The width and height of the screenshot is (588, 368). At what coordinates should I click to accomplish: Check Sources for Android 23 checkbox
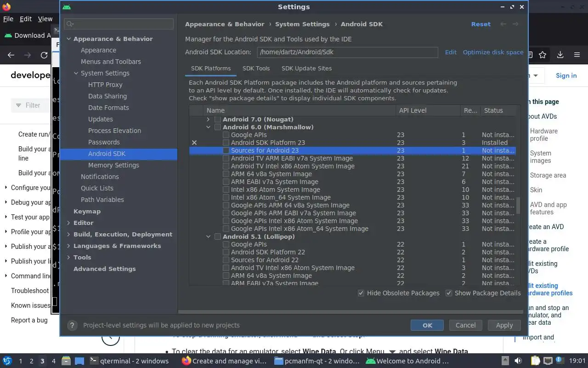(x=226, y=150)
